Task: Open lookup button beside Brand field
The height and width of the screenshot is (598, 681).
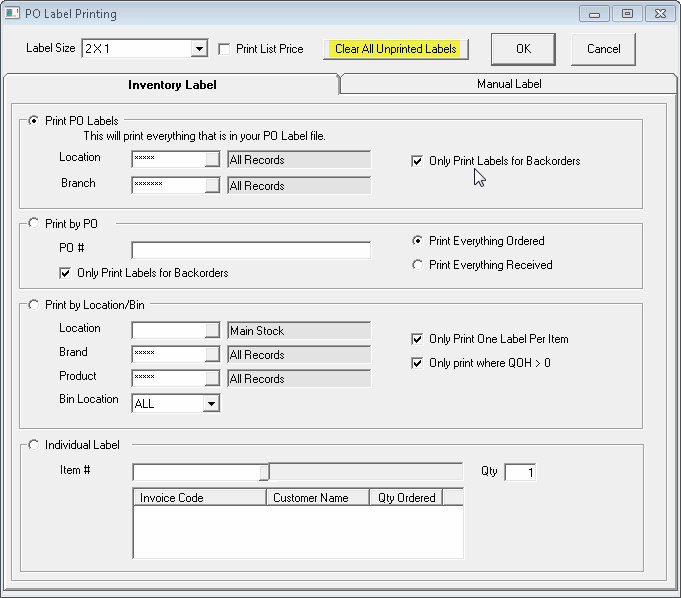Action: point(212,354)
